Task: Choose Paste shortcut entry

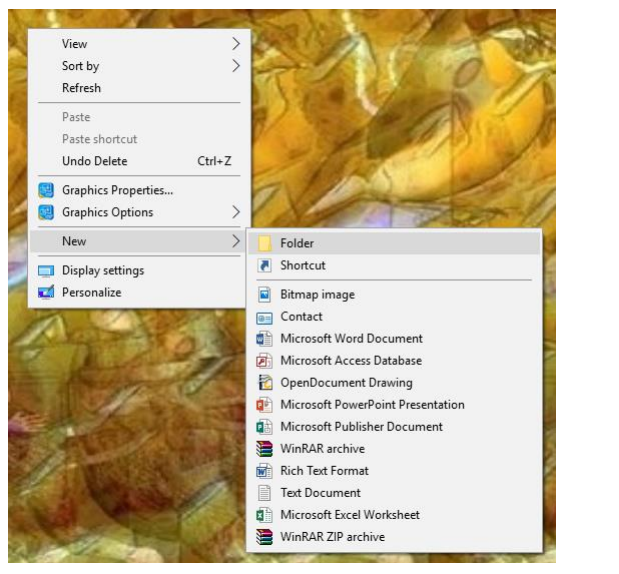Action: tap(139, 139)
